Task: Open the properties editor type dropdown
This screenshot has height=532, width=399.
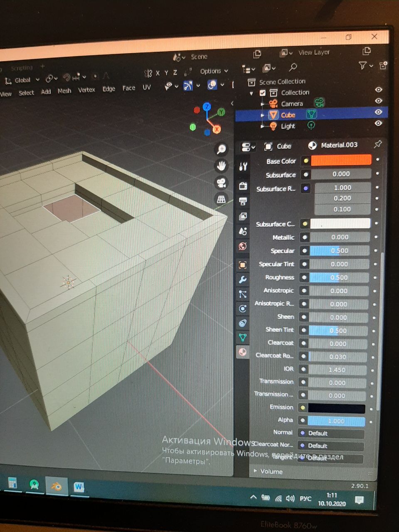Action: [248, 147]
